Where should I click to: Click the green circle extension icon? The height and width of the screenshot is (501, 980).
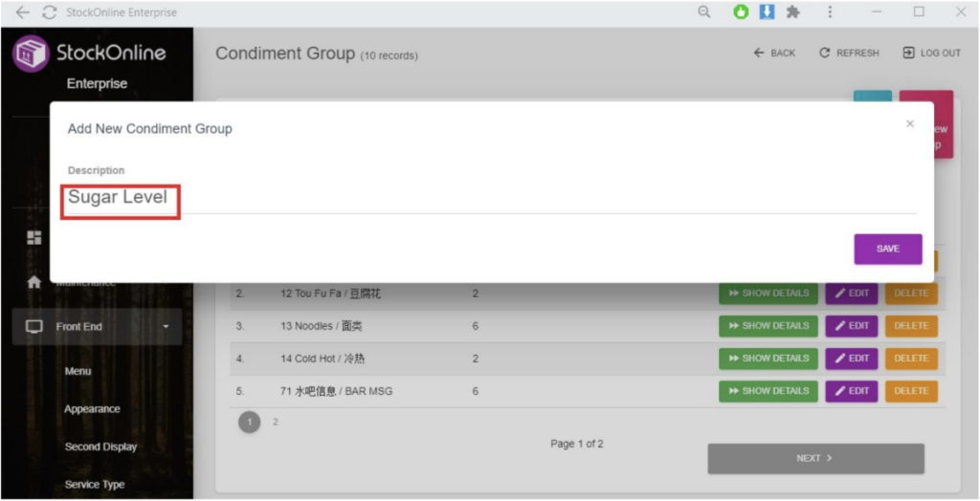tap(741, 12)
